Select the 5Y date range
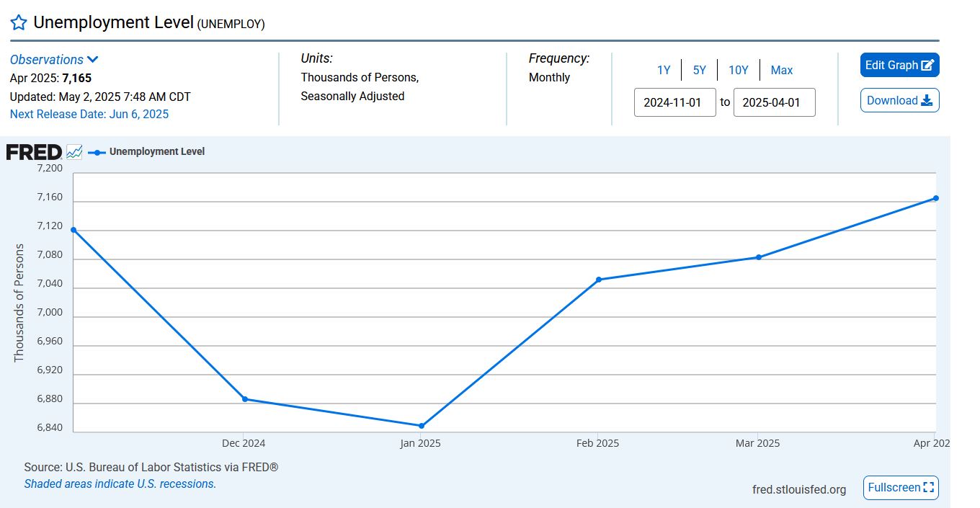980x508 pixels. pos(700,70)
